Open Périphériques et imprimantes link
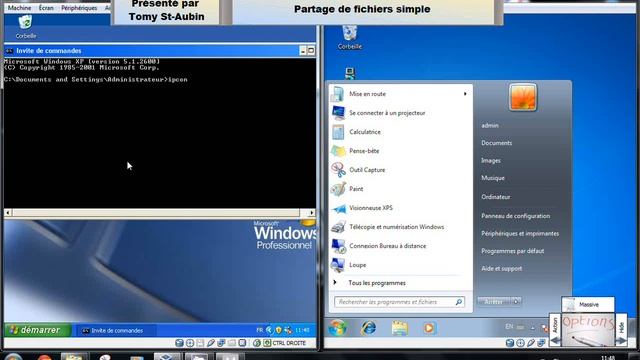 pos(520,233)
